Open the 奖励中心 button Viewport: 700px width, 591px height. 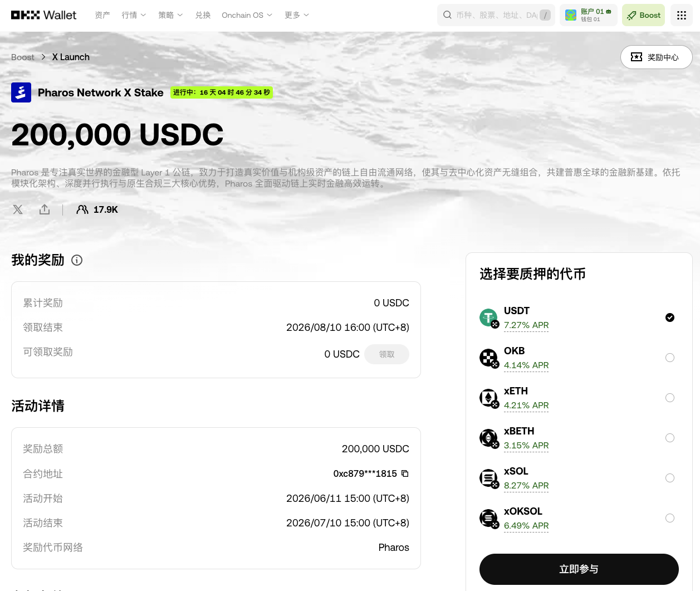[x=657, y=57]
